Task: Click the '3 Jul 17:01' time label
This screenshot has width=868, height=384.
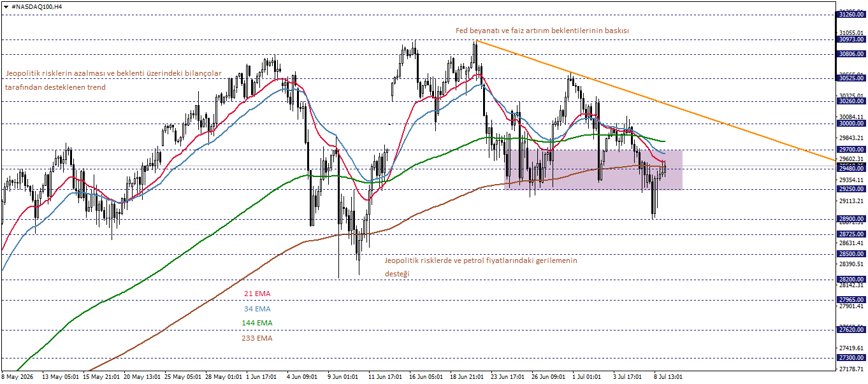Action: [x=628, y=376]
